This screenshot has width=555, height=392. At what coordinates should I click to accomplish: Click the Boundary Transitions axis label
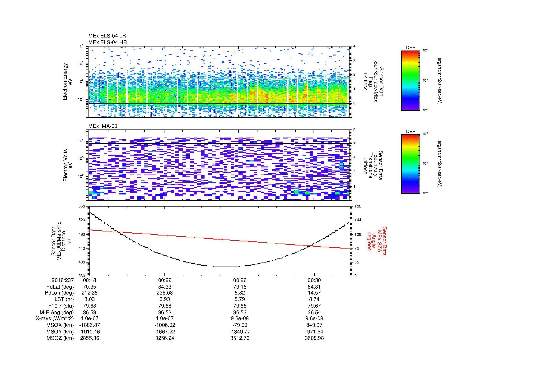coord(373,166)
